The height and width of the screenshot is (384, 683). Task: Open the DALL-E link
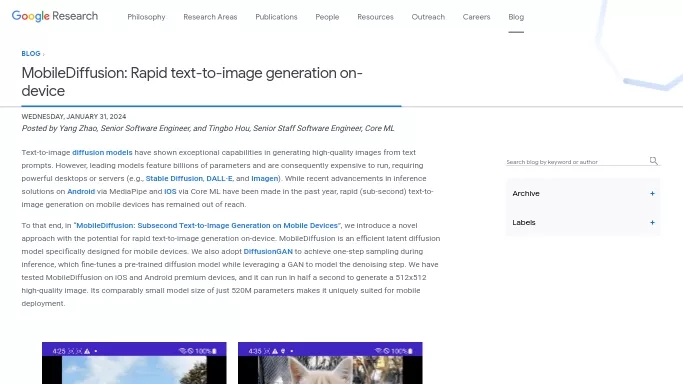point(219,179)
